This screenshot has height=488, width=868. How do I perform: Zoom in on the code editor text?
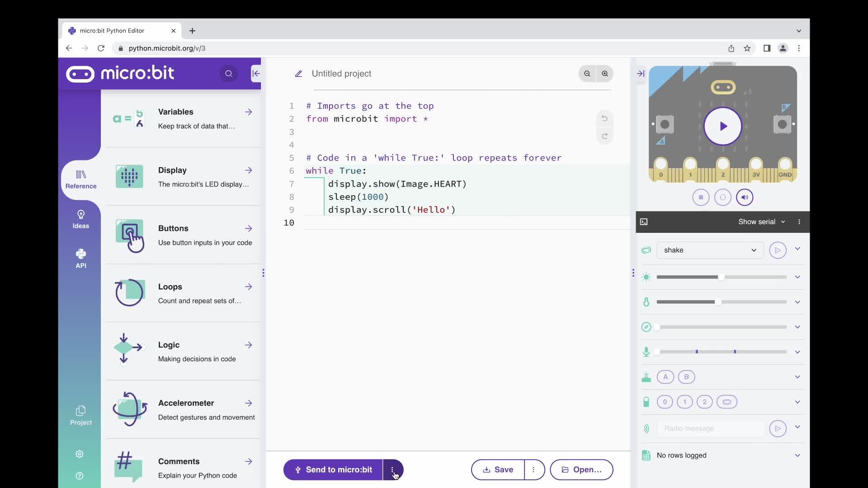[604, 73]
